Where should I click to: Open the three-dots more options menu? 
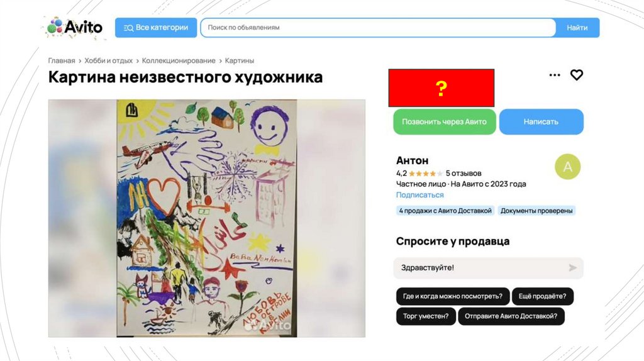tap(555, 75)
